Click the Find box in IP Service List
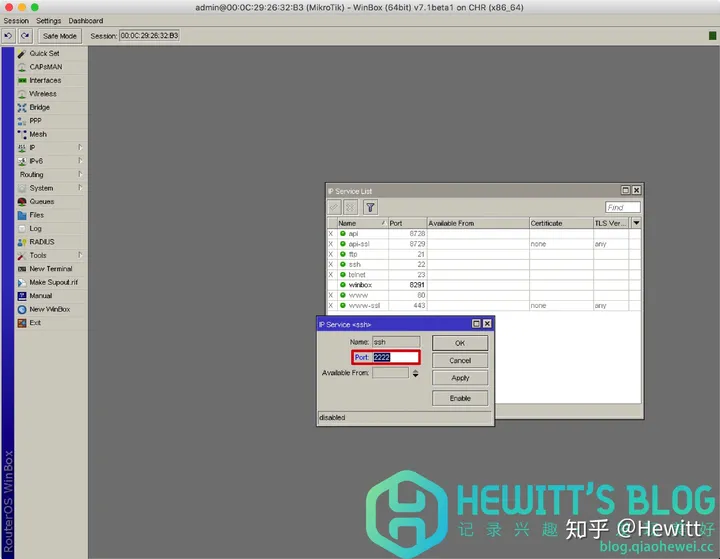This screenshot has height=559, width=720. [622, 208]
